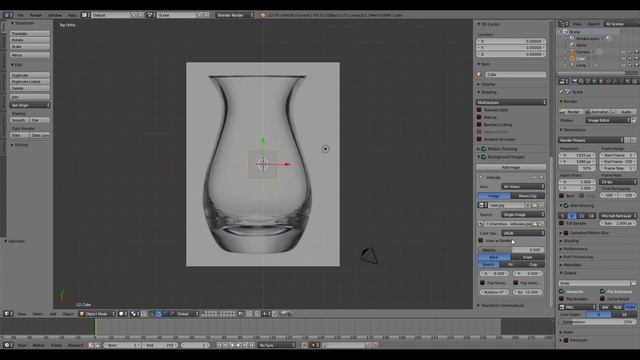The width and height of the screenshot is (640, 360).
Task: Click the Camera object icon in outliner
Action: [572, 52]
